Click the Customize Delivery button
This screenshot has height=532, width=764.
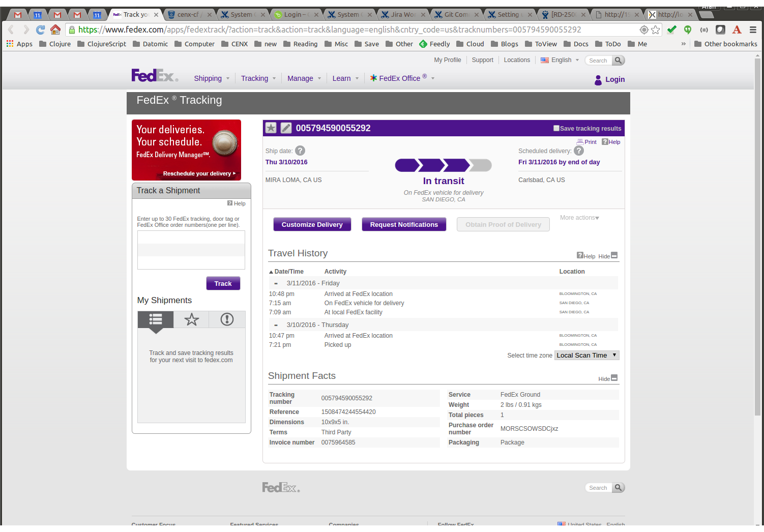pos(312,224)
